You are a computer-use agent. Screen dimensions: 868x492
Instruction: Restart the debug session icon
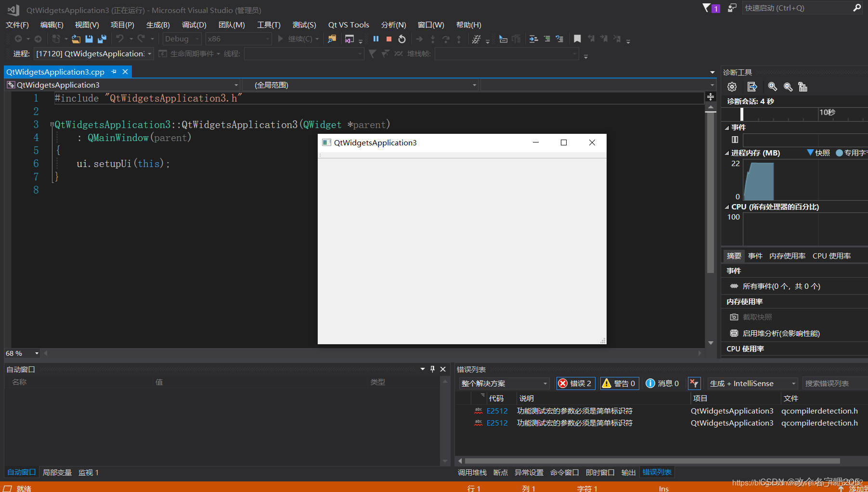coord(402,39)
